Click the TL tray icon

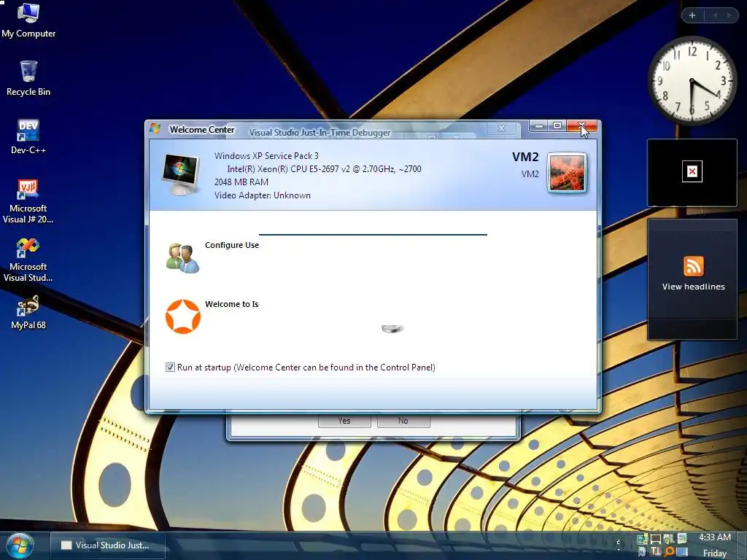(656, 551)
